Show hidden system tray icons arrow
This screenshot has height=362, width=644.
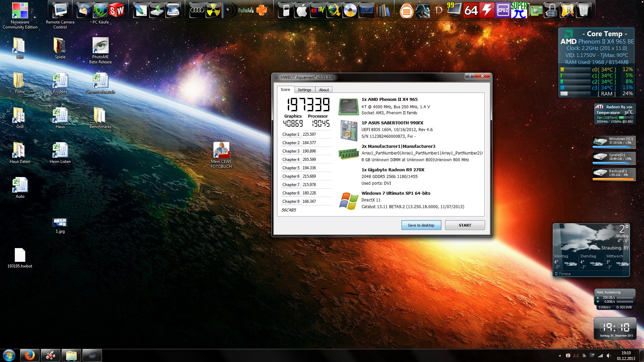coord(560,356)
